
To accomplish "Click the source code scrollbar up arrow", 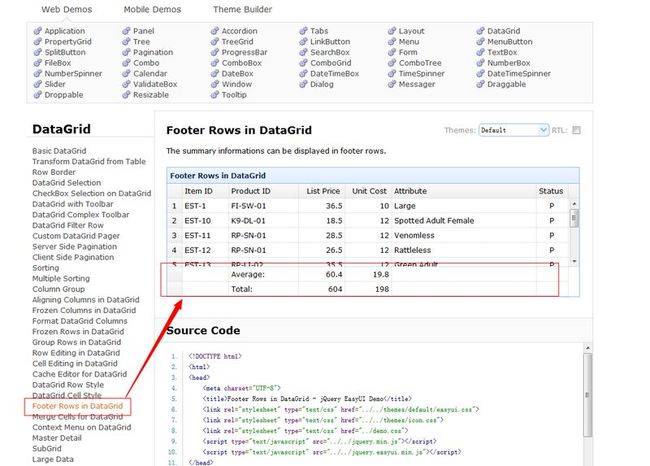I will [x=587, y=348].
